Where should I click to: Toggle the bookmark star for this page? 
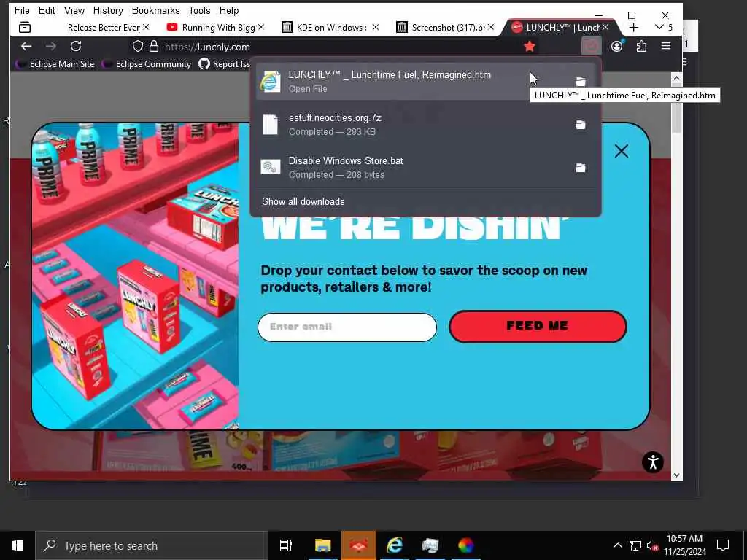(x=530, y=46)
